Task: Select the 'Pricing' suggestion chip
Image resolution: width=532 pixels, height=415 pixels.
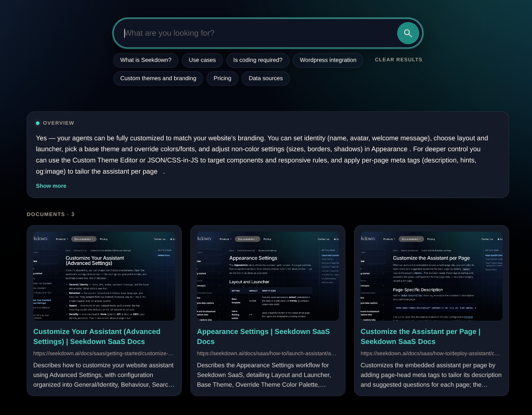Action: (x=222, y=78)
